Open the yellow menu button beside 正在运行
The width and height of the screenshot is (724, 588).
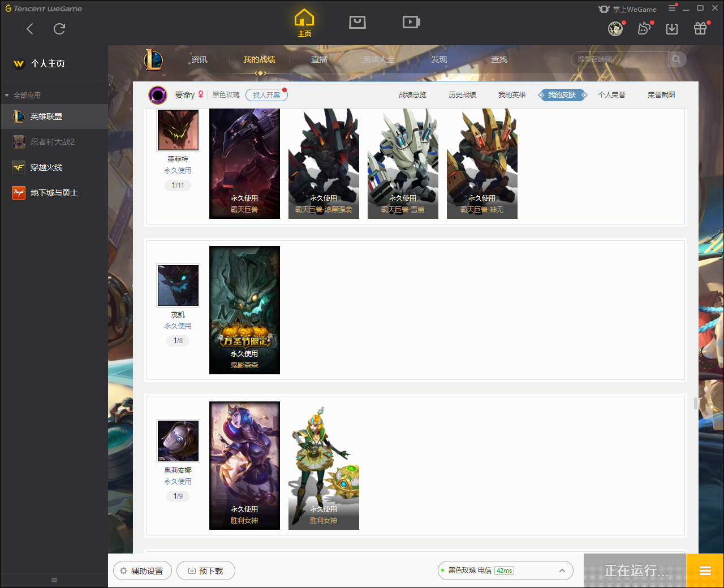(705, 570)
